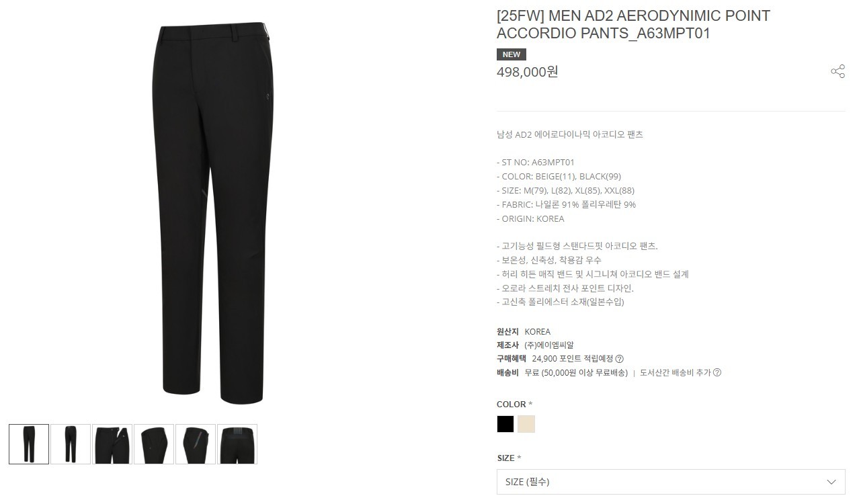The height and width of the screenshot is (504, 857).
Task: Open help icon next to 포인트 적립예정
Action: [620, 359]
